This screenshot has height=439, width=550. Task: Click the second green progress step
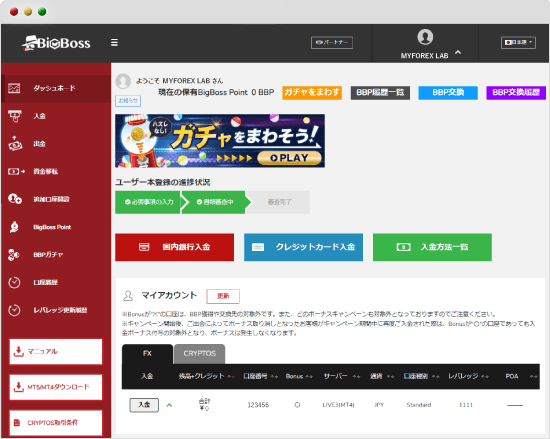pyautogui.click(x=215, y=202)
